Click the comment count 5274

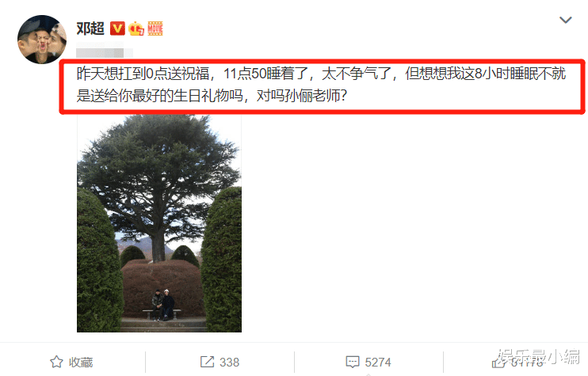(x=378, y=362)
